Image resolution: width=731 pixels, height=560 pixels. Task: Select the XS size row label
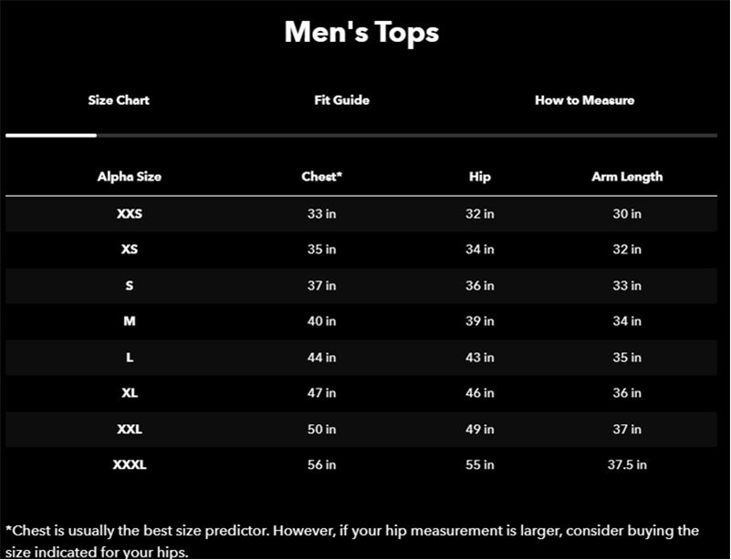point(130,249)
